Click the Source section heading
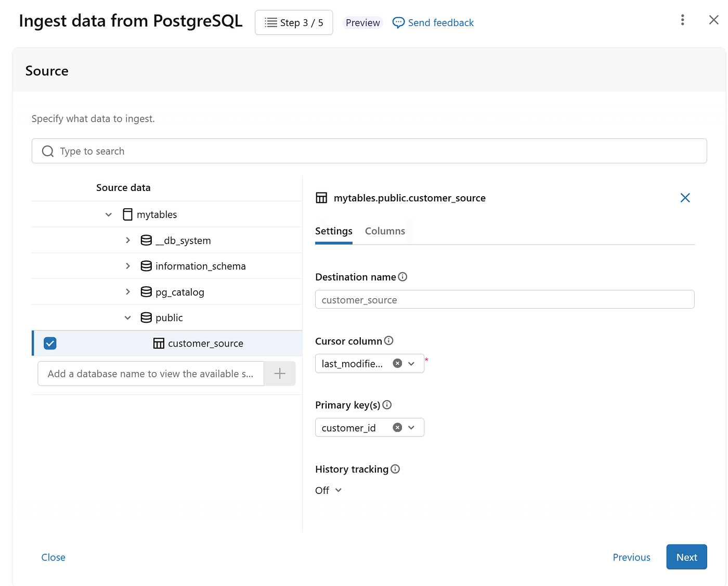Screen dimensions: 728x586 pos(47,71)
